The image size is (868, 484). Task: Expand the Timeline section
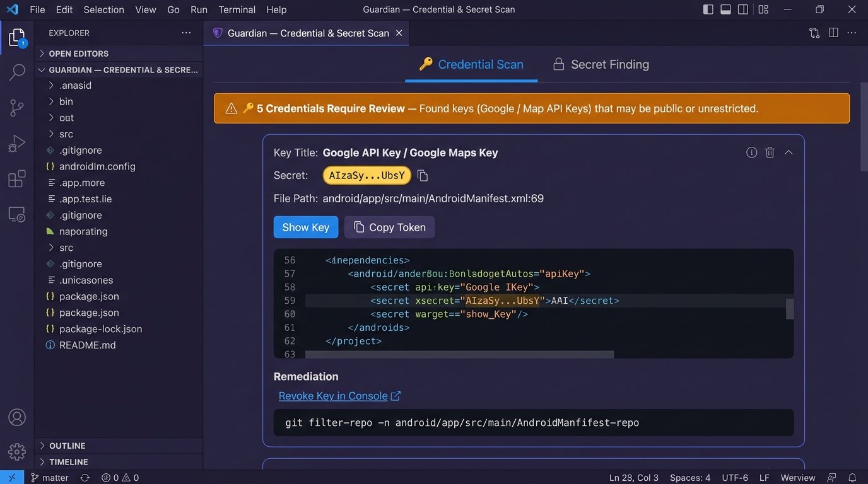119,462
